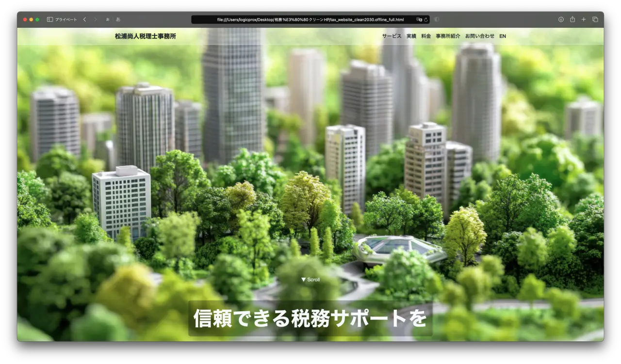Screen dimensions: 621x364
Task: Decrease text size with the small あ
Action: (108, 19)
